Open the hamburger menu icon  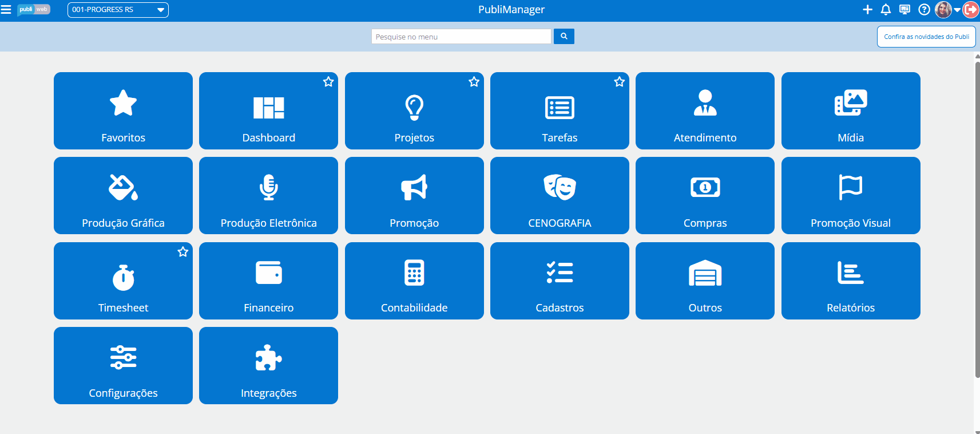(6, 10)
